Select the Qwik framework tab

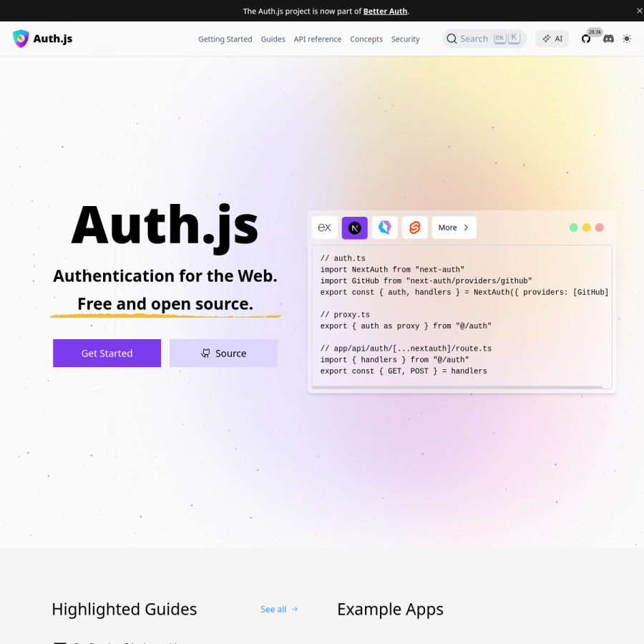384,228
